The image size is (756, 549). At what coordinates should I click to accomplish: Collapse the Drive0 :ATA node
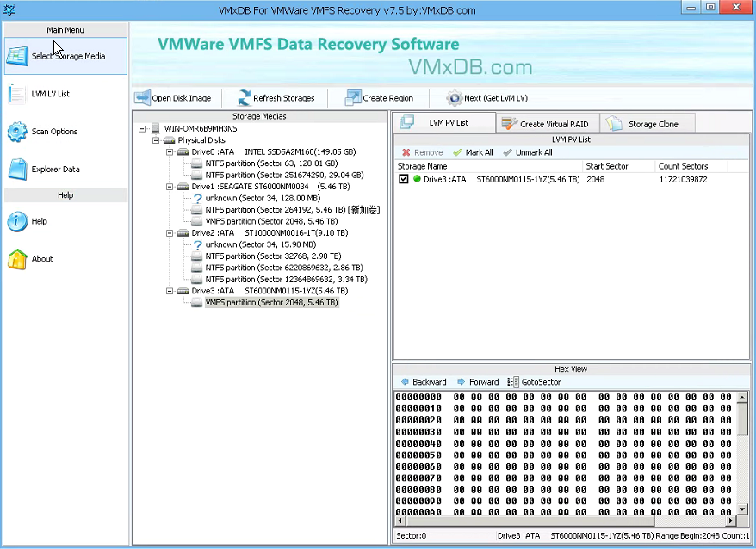coord(170,151)
